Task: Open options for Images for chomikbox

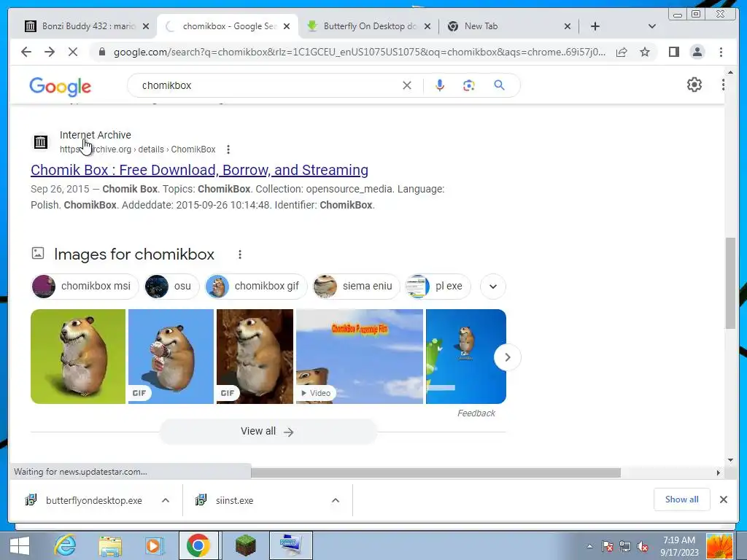Action: click(239, 254)
